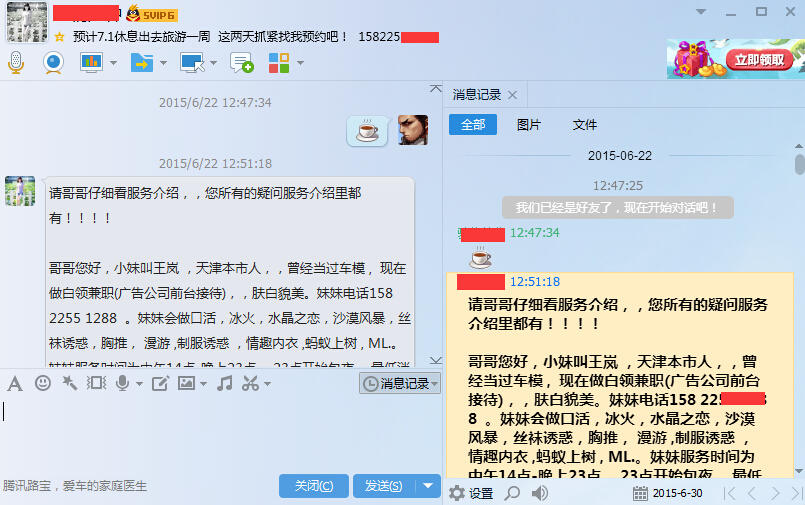
Task: Toggle sound with the speaker icon
Action: coord(539,493)
